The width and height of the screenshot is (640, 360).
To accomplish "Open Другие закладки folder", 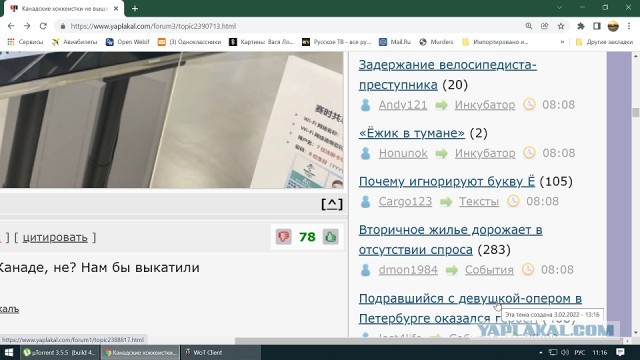I will [x=604, y=42].
